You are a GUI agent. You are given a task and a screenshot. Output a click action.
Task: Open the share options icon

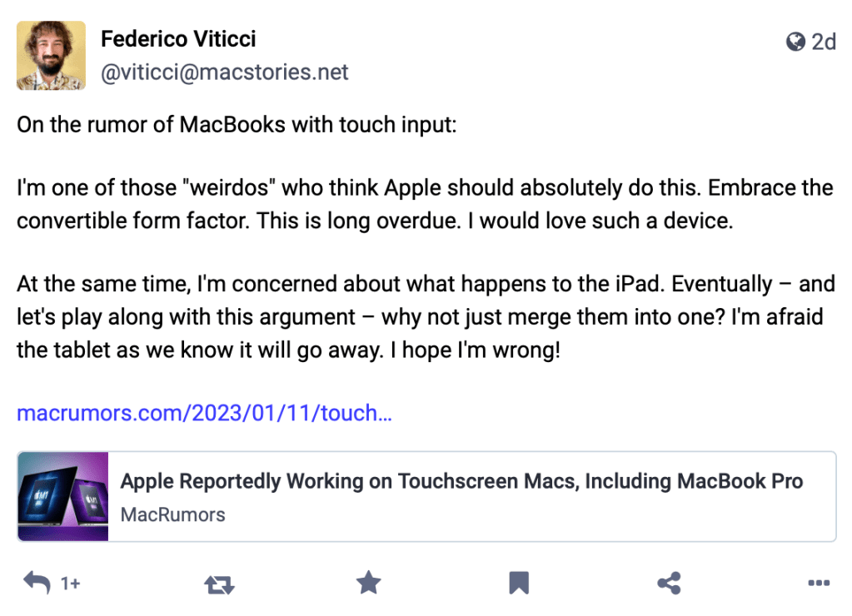[669, 584]
